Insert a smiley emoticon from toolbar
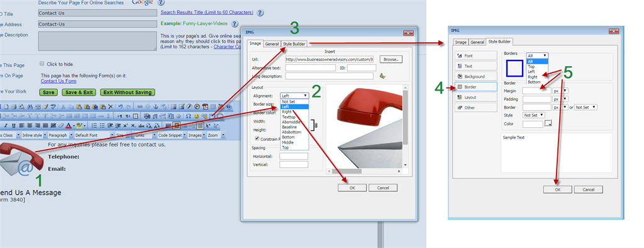 click(x=196, y=116)
